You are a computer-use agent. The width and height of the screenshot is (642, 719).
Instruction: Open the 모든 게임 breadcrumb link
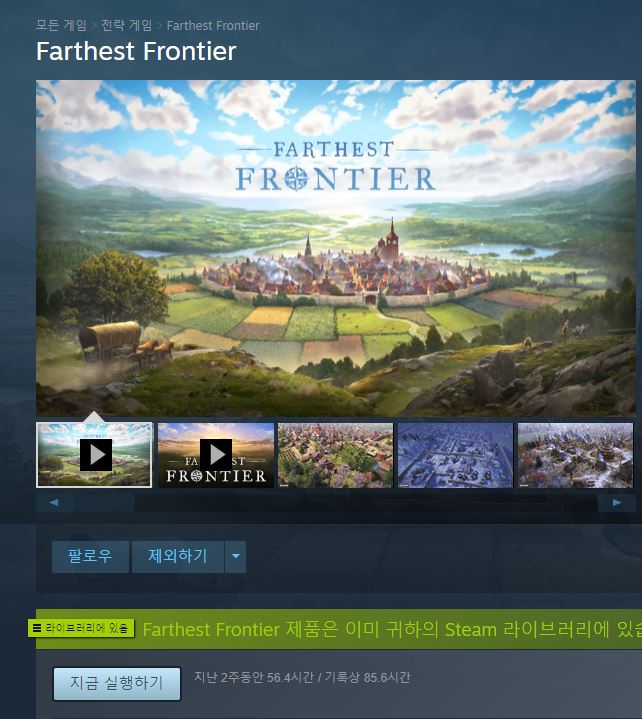pyautogui.click(x=61, y=25)
